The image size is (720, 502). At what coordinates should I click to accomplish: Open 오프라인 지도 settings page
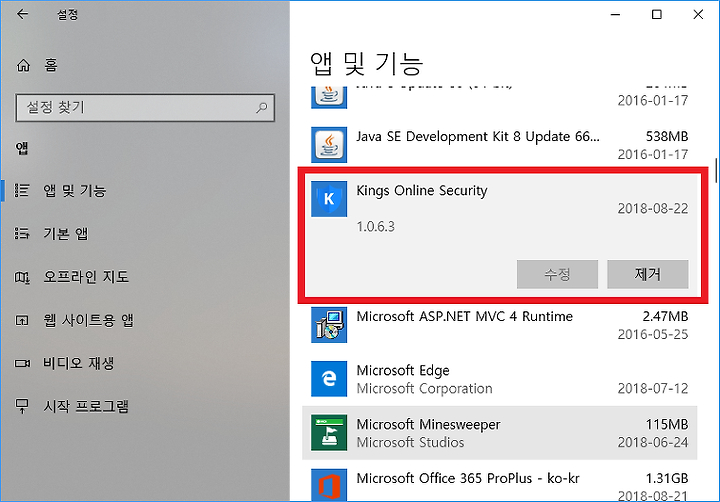(86, 276)
